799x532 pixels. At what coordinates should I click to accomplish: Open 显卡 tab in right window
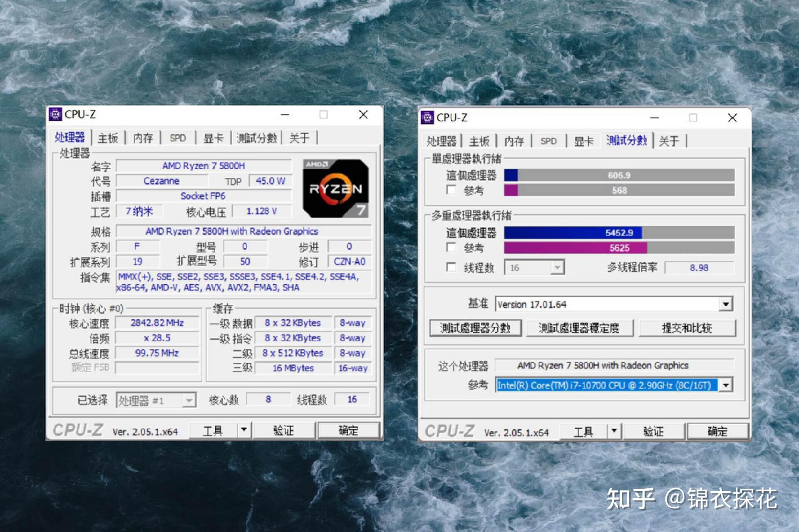pos(584,141)
